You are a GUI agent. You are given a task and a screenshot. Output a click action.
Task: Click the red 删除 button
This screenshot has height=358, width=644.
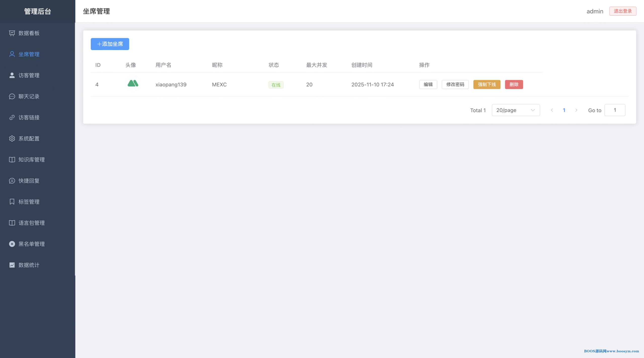click(x=514, y=84)
